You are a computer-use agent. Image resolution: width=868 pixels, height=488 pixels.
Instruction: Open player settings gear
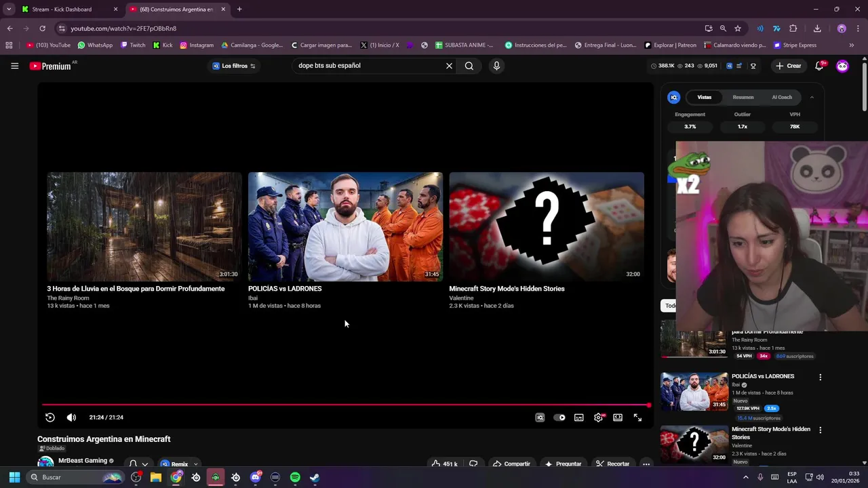point(598,418)
